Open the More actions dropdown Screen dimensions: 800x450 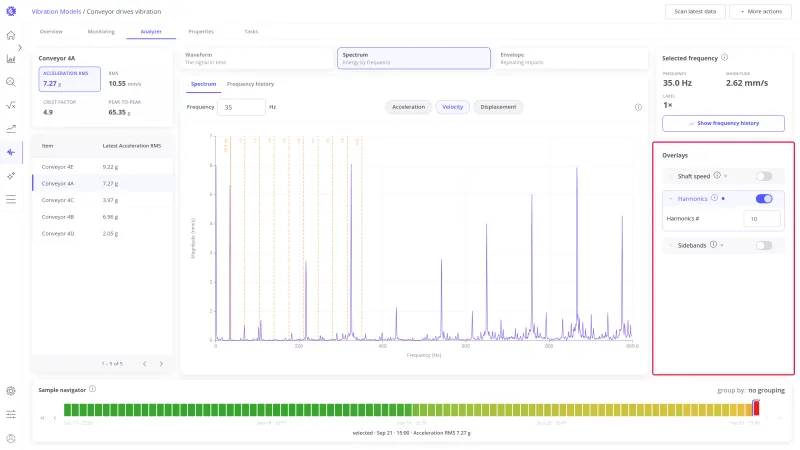pos(760,11)
